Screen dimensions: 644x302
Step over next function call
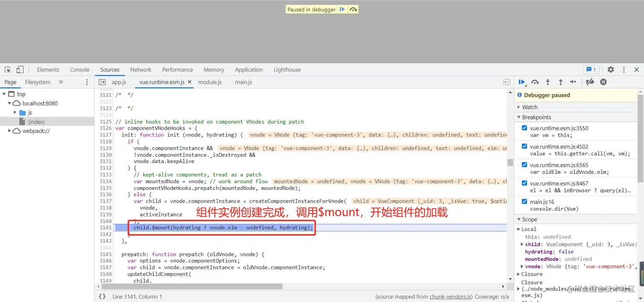point(535,82)
